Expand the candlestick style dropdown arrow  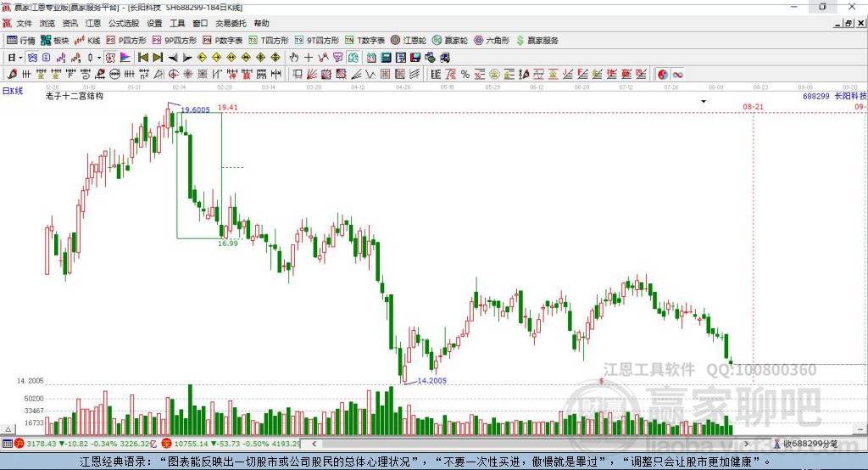(99, 58)
